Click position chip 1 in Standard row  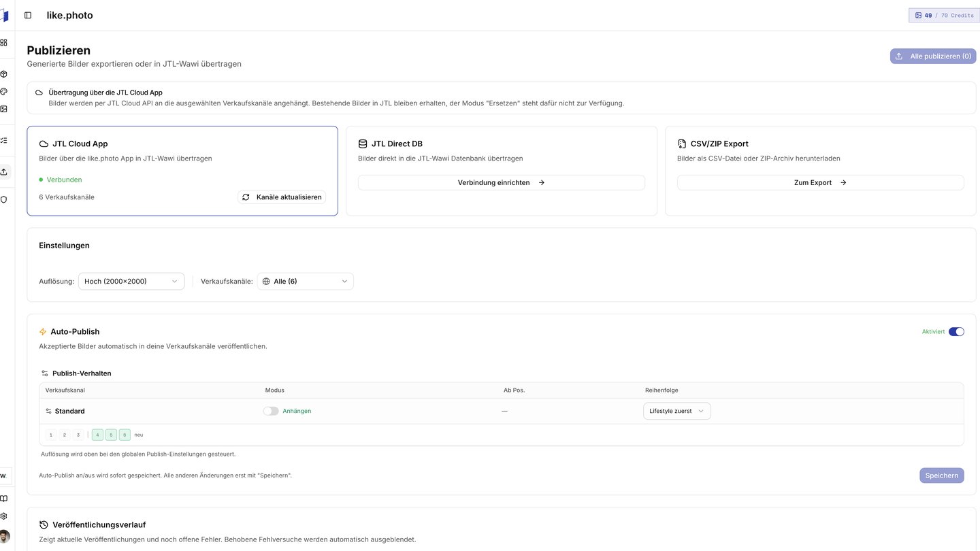51,435
